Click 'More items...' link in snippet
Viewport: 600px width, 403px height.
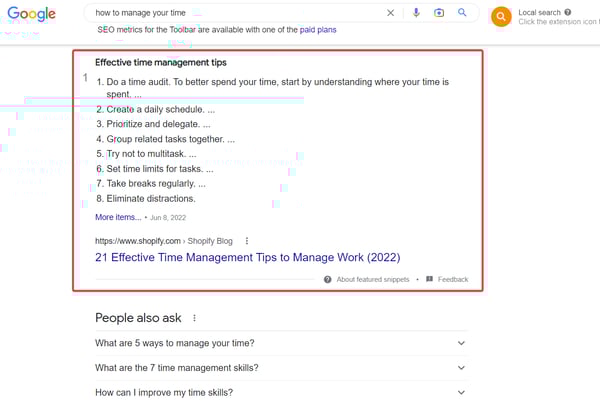point(118,217)
